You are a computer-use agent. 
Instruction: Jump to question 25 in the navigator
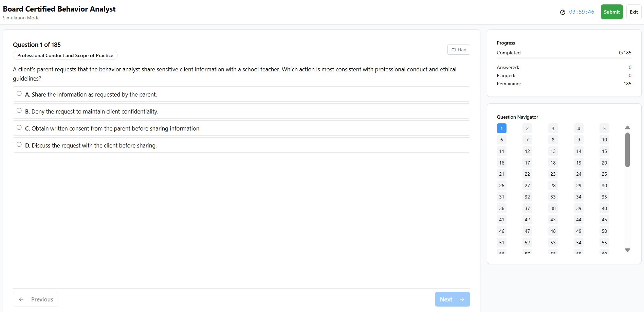(x=604, y=174)
